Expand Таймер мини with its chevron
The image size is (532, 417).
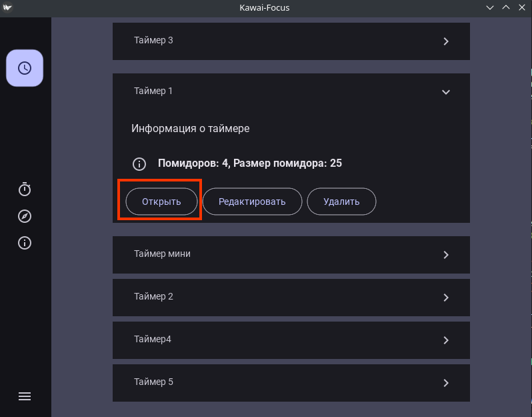pos(446,255)
